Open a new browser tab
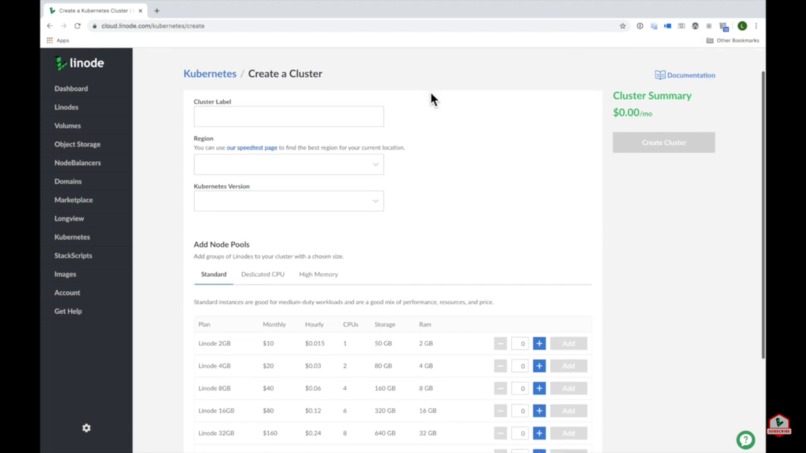The width and height of the screenshot is (806, 453). (157, 10)
